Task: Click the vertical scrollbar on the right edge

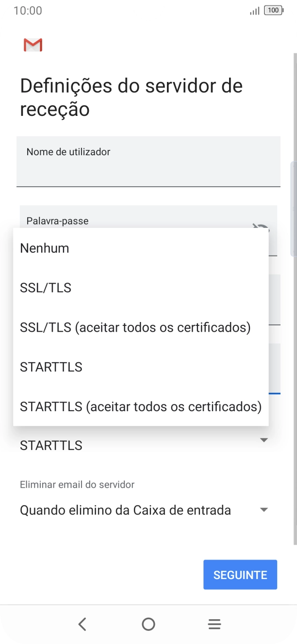Action: click(x=293, y=209)
